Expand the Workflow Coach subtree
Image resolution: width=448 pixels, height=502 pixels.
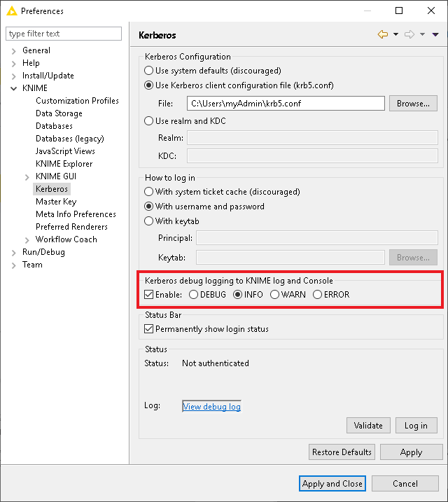coord(27,240)
